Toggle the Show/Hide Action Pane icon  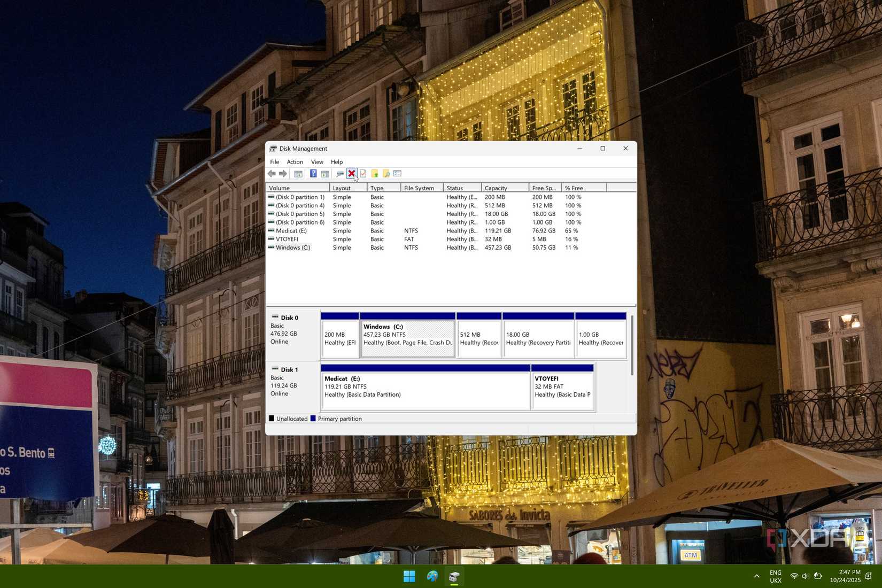325,174
